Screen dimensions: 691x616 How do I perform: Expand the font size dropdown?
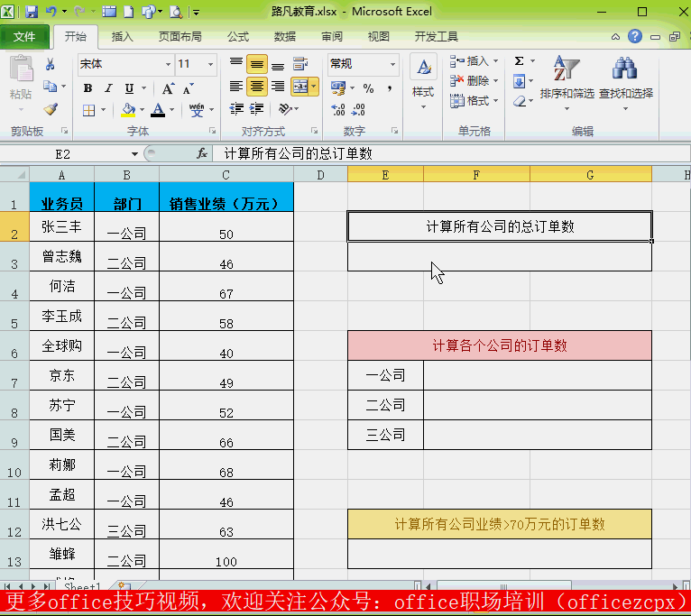(211, 65)
